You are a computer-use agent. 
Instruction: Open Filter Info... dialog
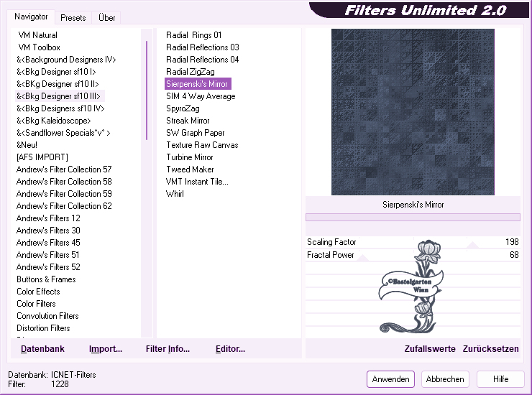click(x=168, y=348)
